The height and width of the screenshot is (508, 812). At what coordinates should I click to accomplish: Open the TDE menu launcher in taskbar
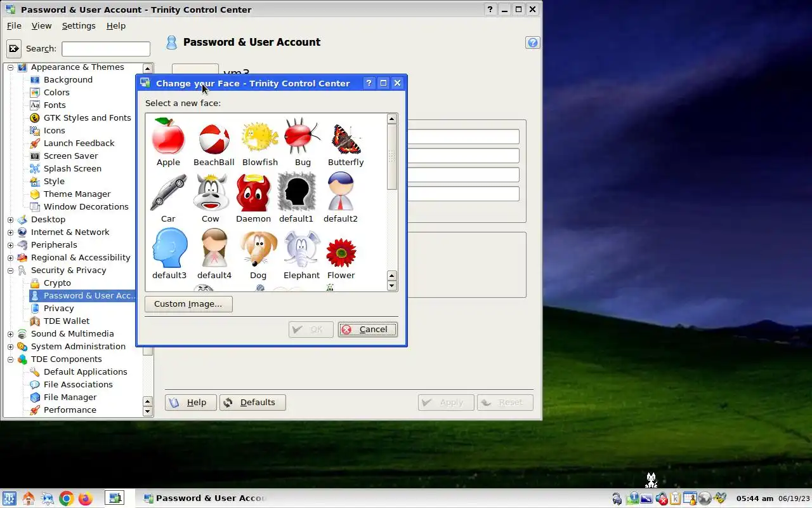tap(10, 498)
